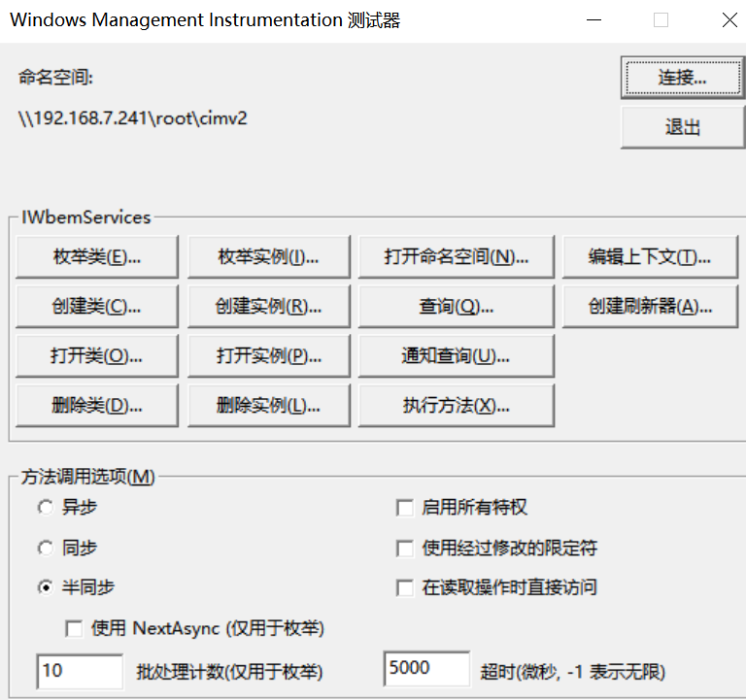746x700 pixels.
Task: Click 创建刷新器(A)... button
Action: (650, 306)
